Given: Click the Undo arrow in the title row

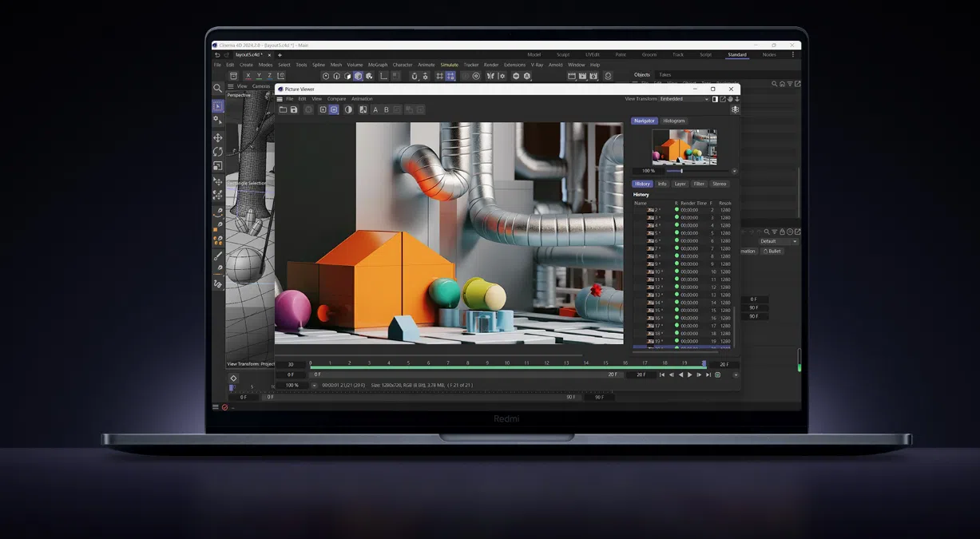Looking at the screenshot, I should 217,55.
